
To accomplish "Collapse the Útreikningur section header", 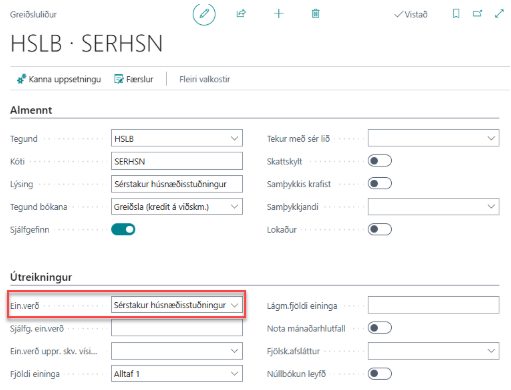I will point(41,277).
